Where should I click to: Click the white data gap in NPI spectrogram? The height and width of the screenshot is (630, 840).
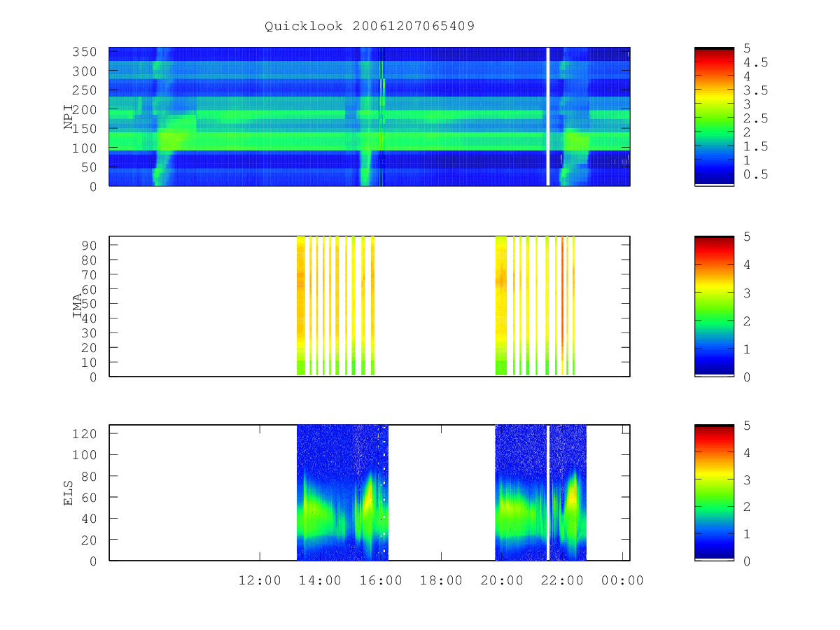[x=547, y=117]
